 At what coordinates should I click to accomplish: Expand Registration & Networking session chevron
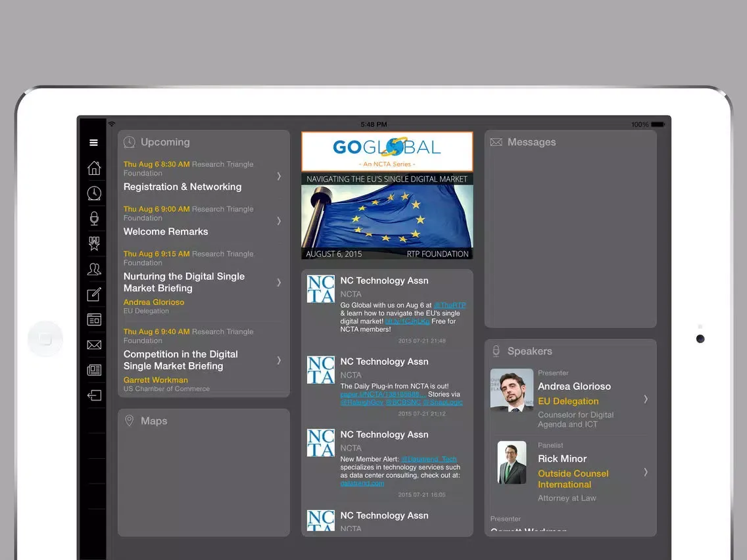tap(279, 176)
